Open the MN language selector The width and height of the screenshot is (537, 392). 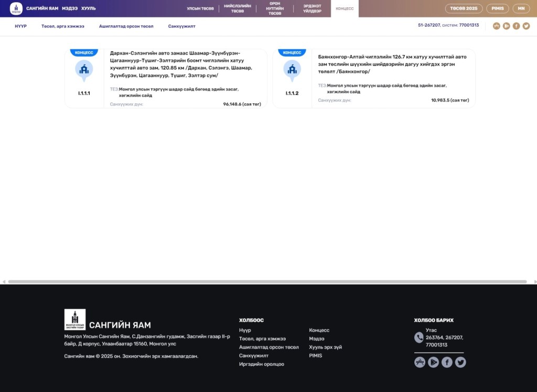point(521,8)
